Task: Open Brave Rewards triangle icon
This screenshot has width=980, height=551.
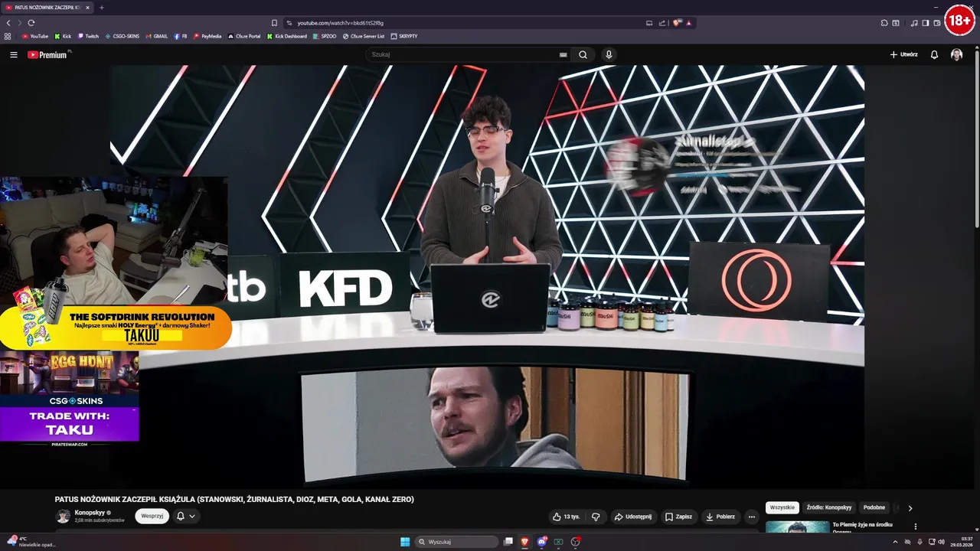Action: pyautogui.click(x=689, y=23)
